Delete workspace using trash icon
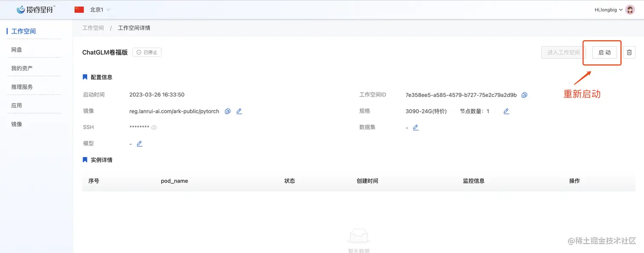The width and height of the screenshot is (644, 253). tap(630, 52)
